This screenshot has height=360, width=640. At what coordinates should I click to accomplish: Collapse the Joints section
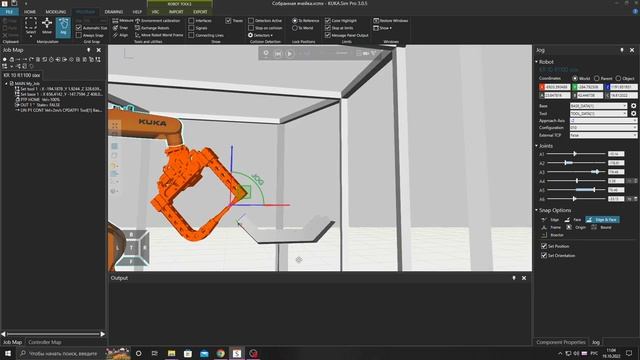pos(536,146)
